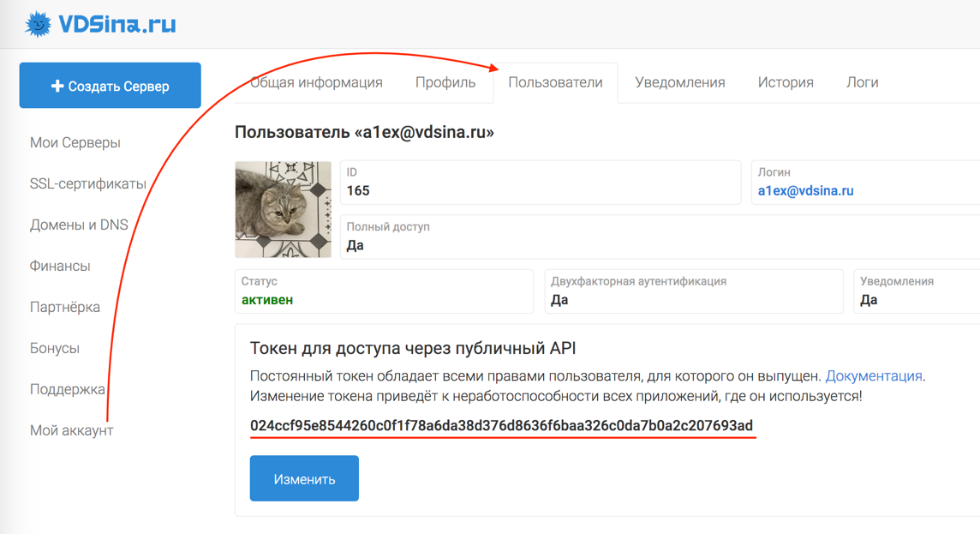980x534 pixels.
Task: Open the Профиль tab
Action: pos(444,81)
